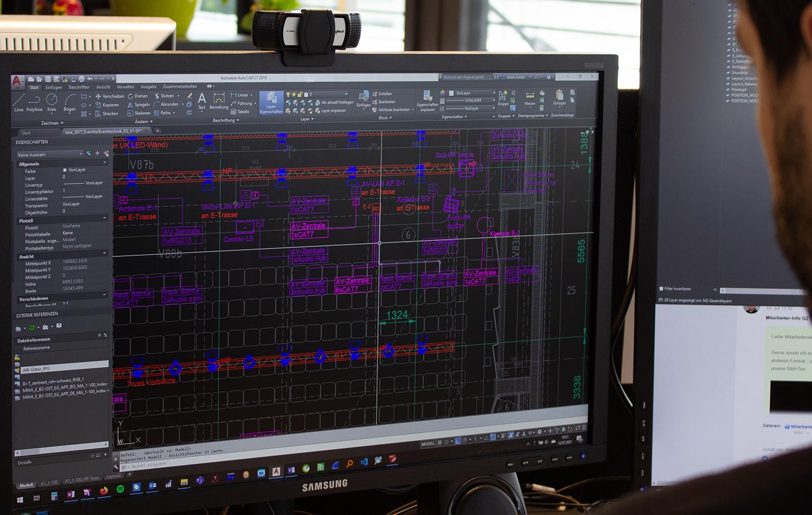Open the VONLAYER lineweight dropdown
This screenshot has height=515, width=812.
point(471,100)
